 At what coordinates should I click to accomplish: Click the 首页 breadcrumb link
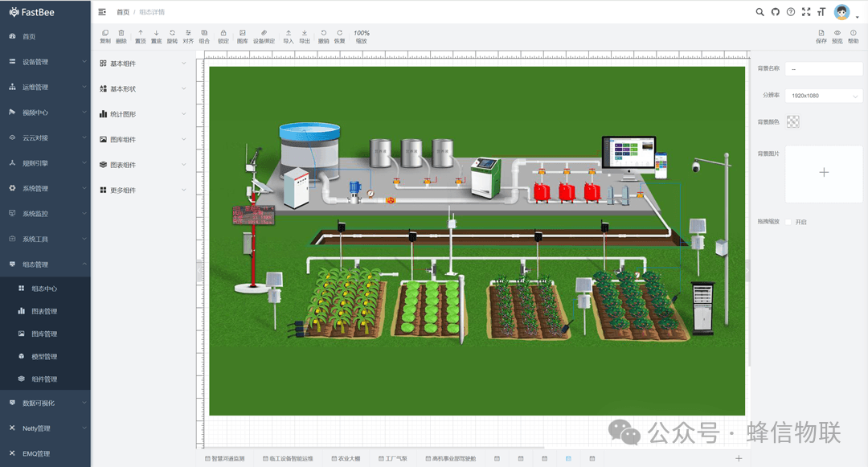[123, 12]
